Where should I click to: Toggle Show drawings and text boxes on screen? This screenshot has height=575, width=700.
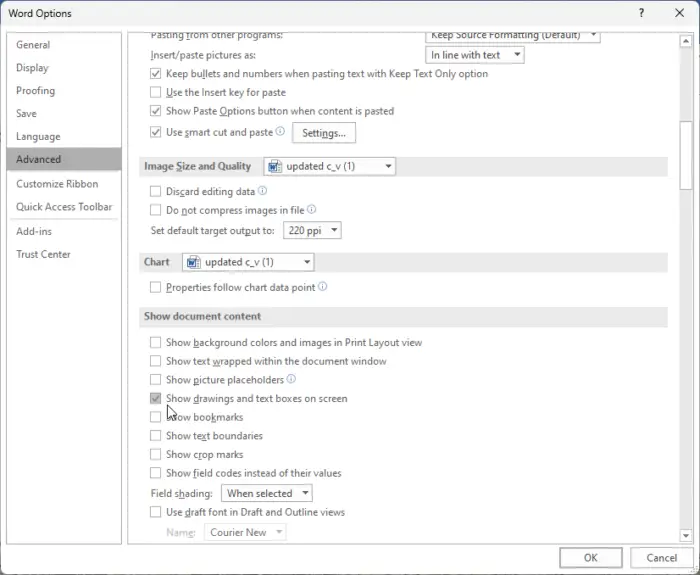coord(155,398)
